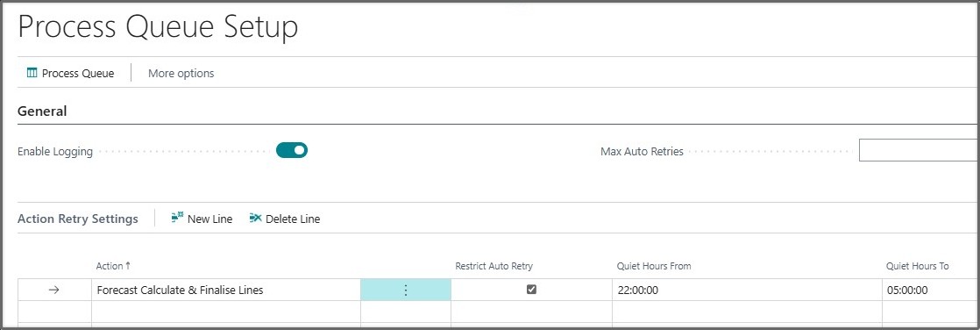Toggle Enable Logging switch off

pos(292,150)
